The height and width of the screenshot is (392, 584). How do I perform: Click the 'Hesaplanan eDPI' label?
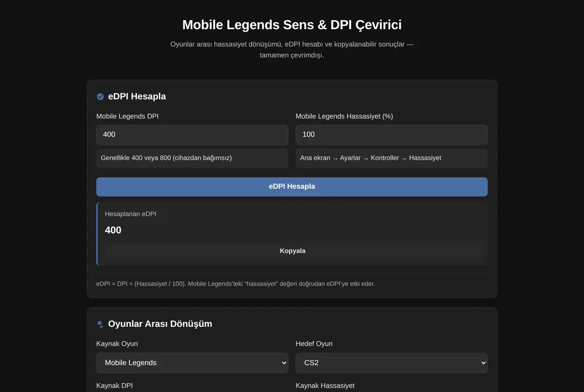[130, 214]
